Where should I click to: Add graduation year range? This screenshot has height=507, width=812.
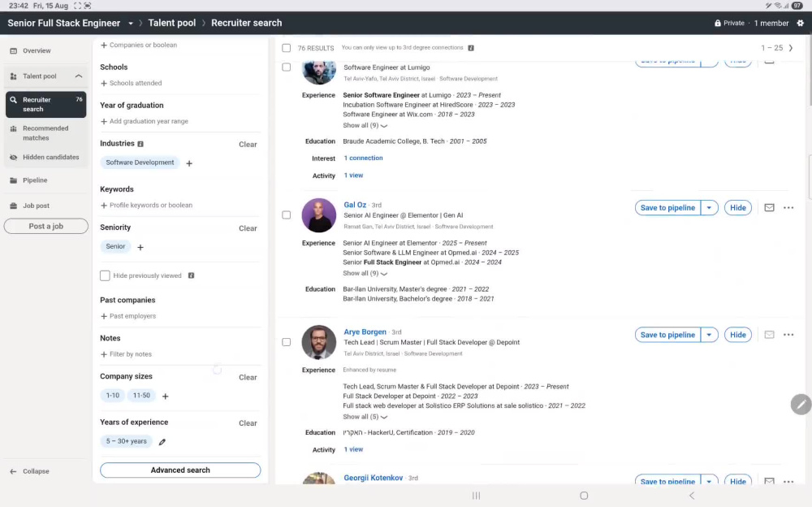click(x=144, y=121)
